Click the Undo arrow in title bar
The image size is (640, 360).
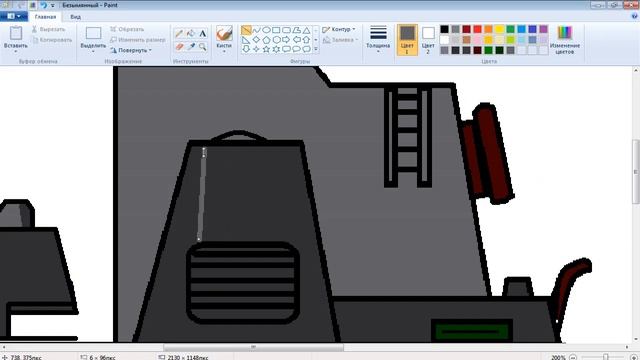click(x=43, y=5)
